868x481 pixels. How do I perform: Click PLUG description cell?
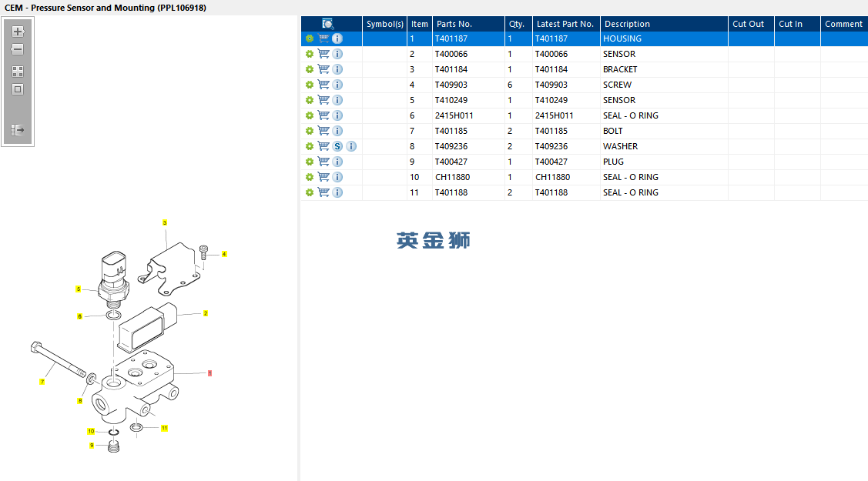point(613,162)
